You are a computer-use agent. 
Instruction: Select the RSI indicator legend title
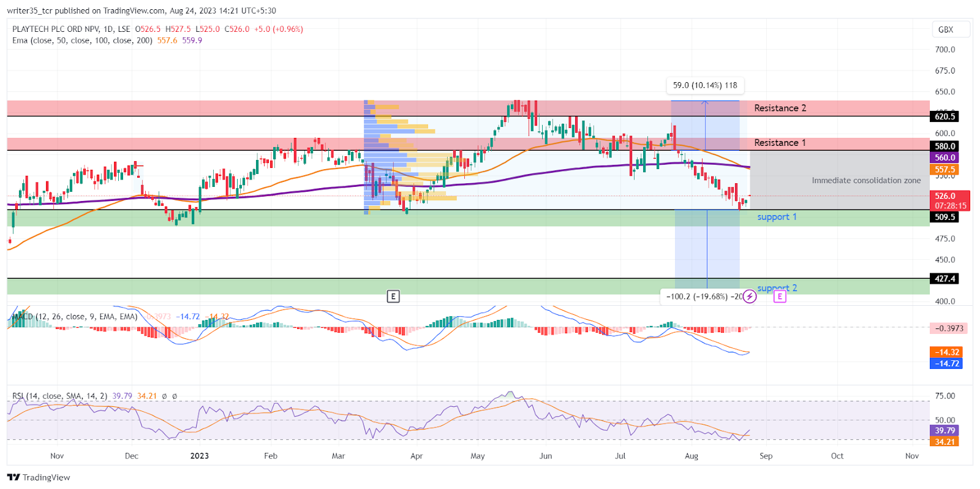(x=59, y=396)
